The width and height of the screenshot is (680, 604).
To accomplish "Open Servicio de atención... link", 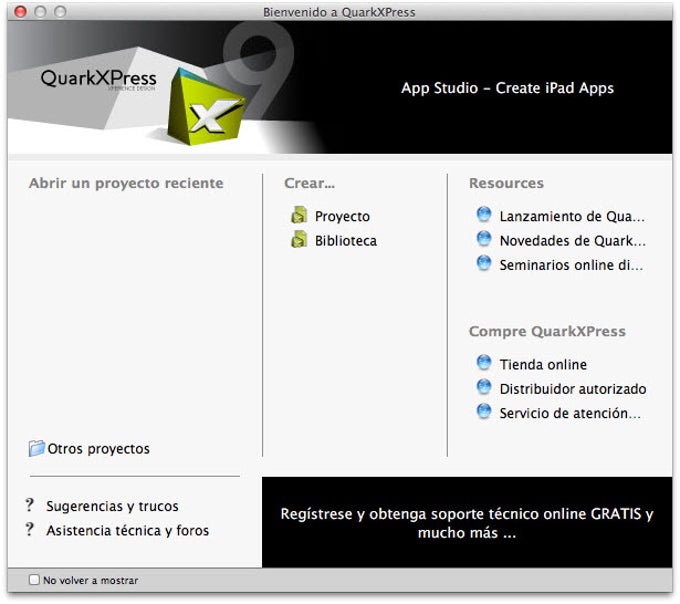I will coord(570,413).
